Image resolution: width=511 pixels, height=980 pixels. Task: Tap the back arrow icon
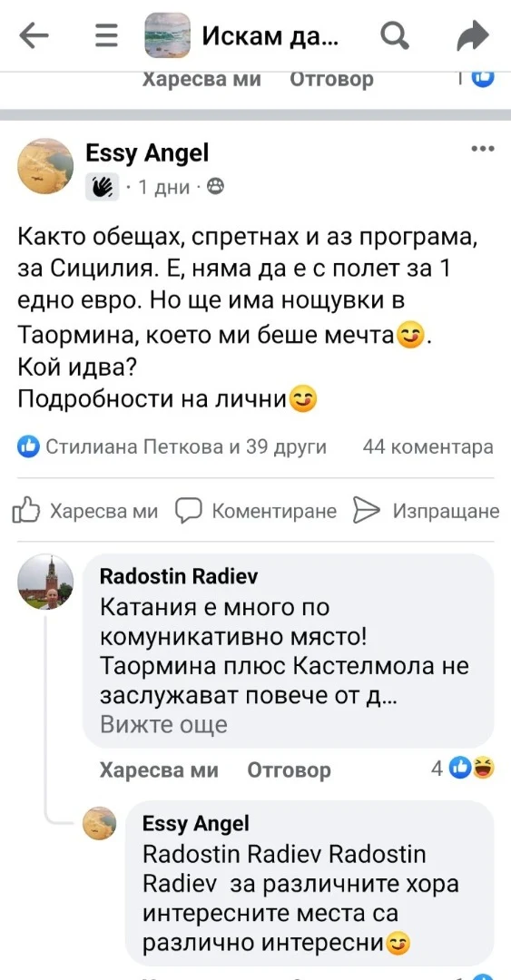point(34,36)
